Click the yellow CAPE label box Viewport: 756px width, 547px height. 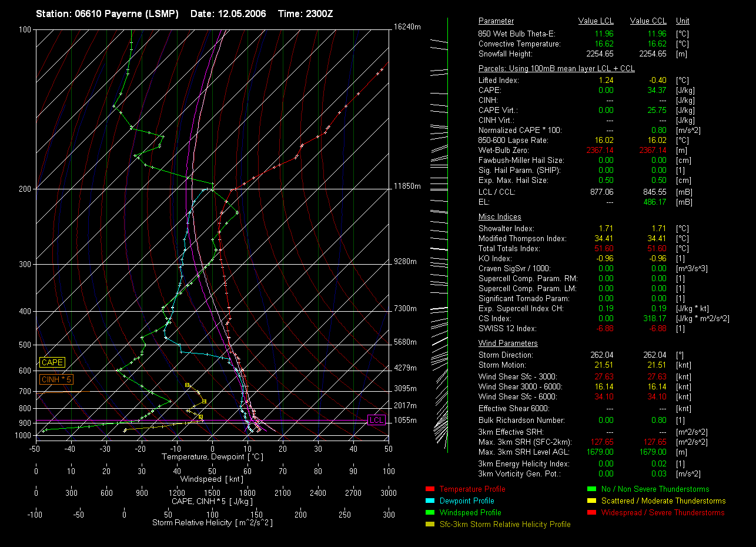pos(52,363)
